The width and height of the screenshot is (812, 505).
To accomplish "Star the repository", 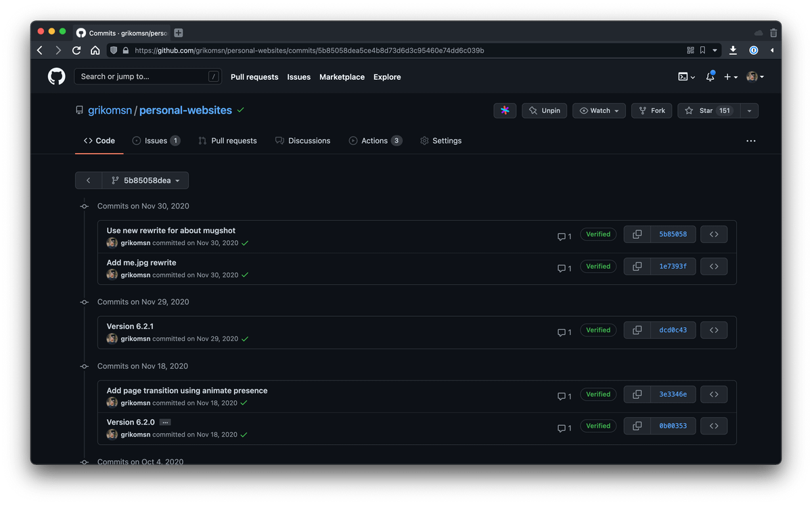I will (x=709, y=110).
